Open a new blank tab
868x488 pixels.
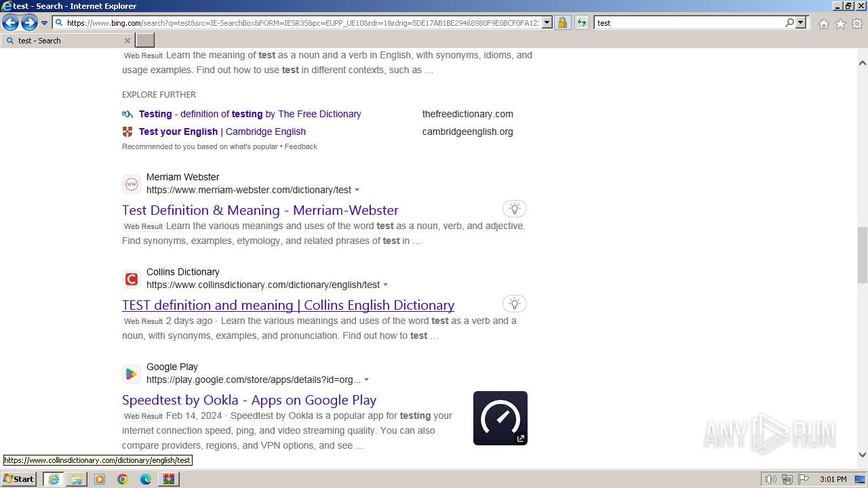tap(145, 41)
